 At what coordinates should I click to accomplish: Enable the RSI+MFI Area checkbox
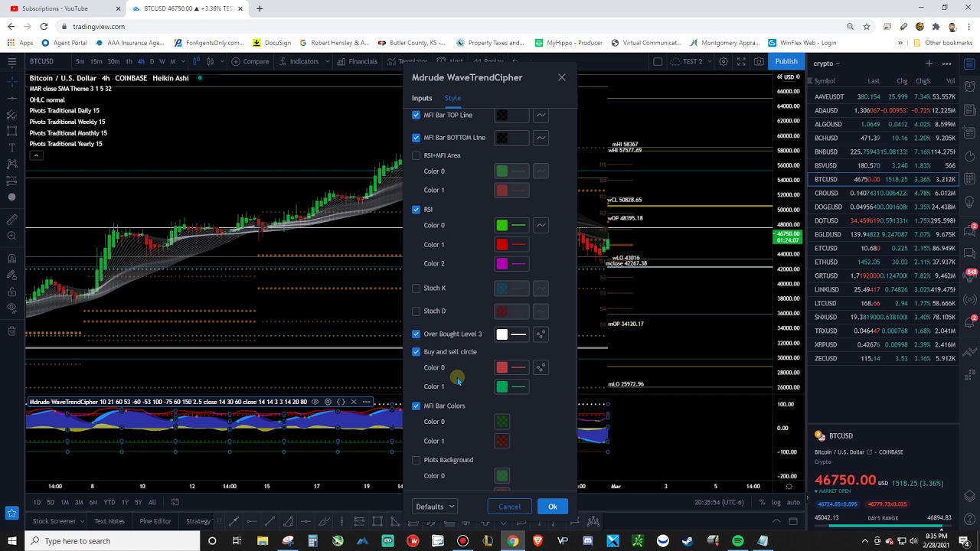pyautogui.click(x=416, y=155)
